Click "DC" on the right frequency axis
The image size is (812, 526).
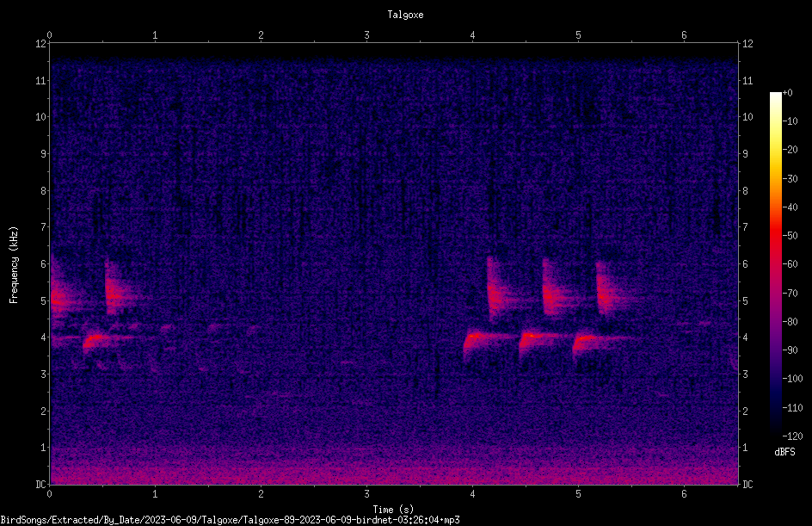747,485
